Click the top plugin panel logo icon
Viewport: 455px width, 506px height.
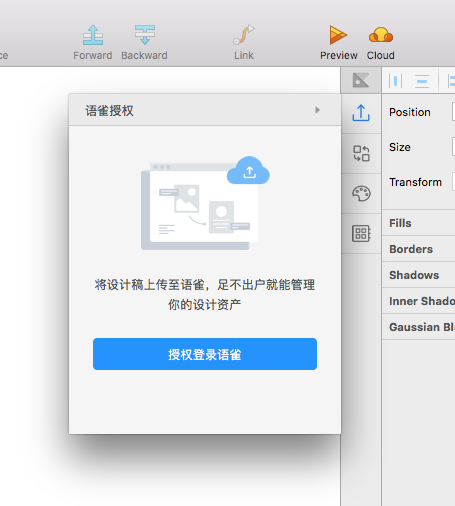[361, 80]
